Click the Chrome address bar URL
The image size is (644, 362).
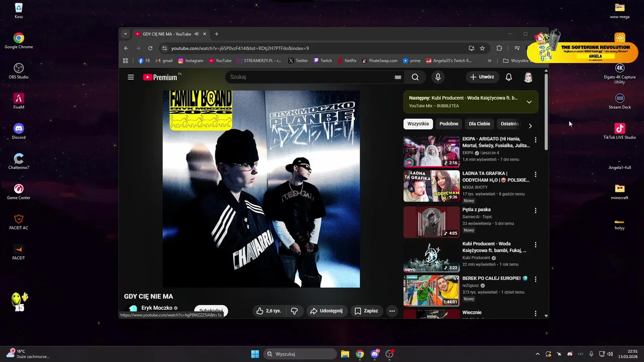[240, 48]
